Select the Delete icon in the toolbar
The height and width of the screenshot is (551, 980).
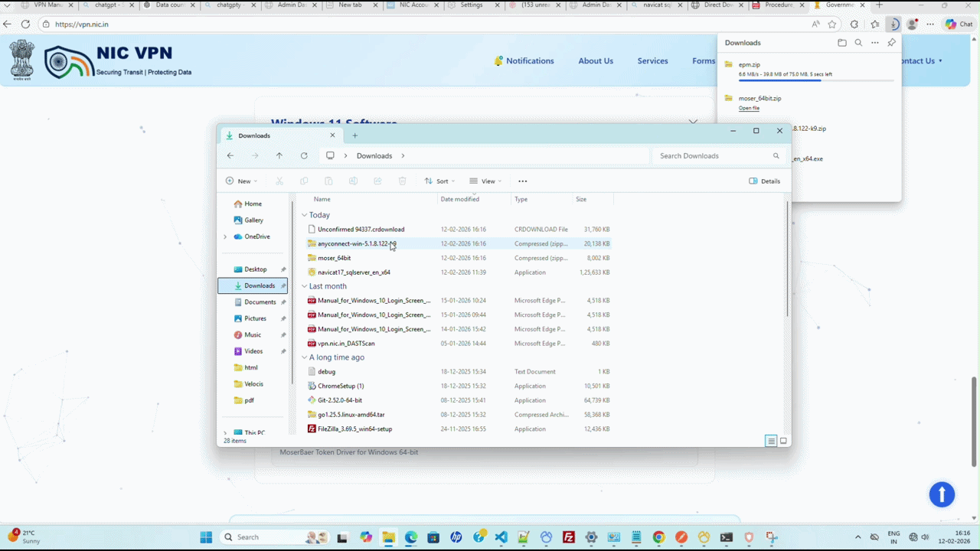point(402,181)
